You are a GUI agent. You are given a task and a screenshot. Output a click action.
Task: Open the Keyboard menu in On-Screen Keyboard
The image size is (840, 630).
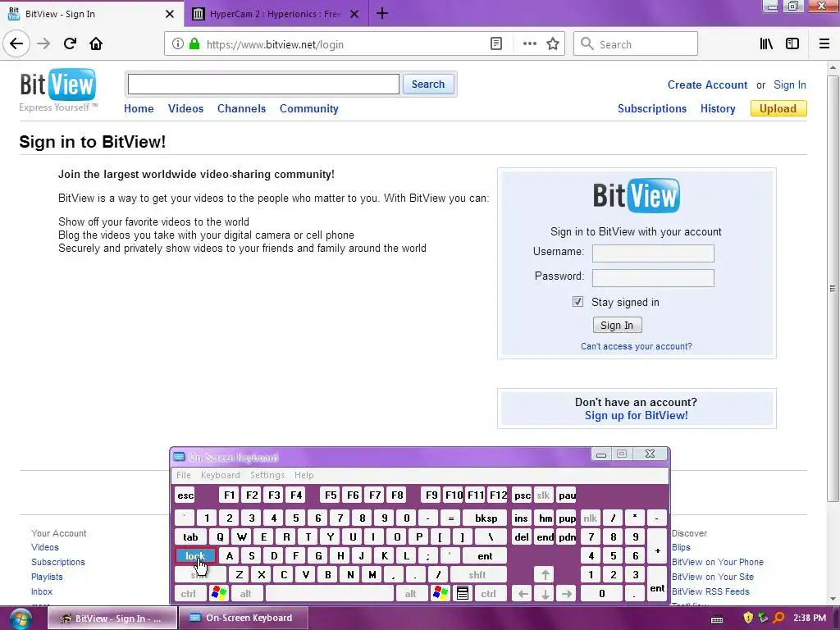[220, 475]
